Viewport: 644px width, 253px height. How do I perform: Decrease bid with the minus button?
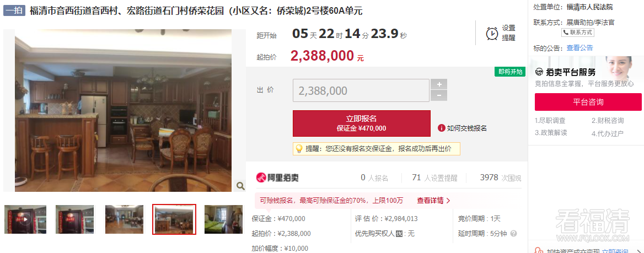(x=439, y=96)
